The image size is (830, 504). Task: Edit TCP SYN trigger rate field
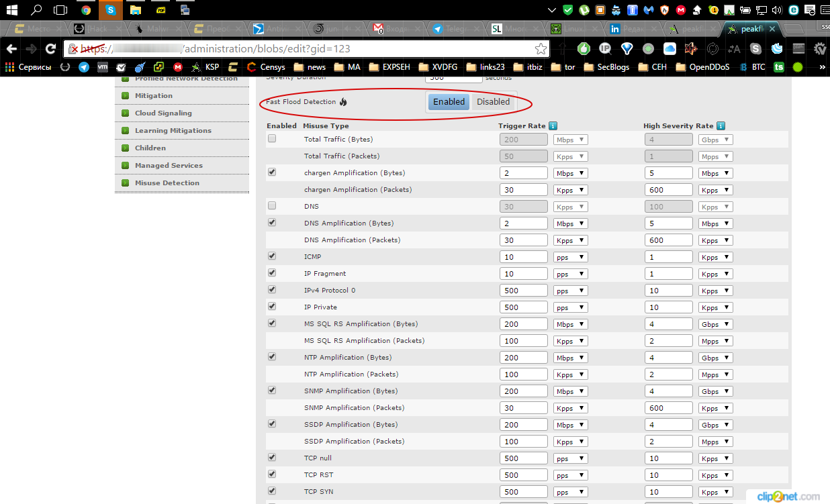pos(524,492)
